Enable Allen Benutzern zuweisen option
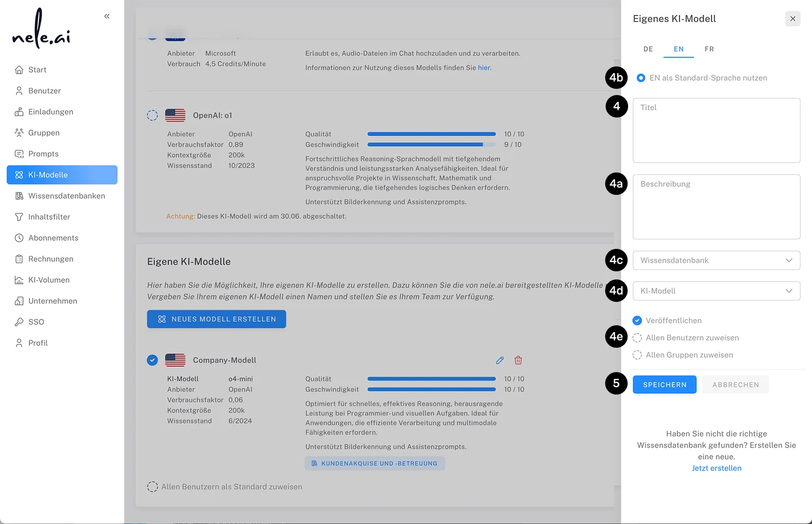Screen dimensions: 812x524 click(637, 338)
